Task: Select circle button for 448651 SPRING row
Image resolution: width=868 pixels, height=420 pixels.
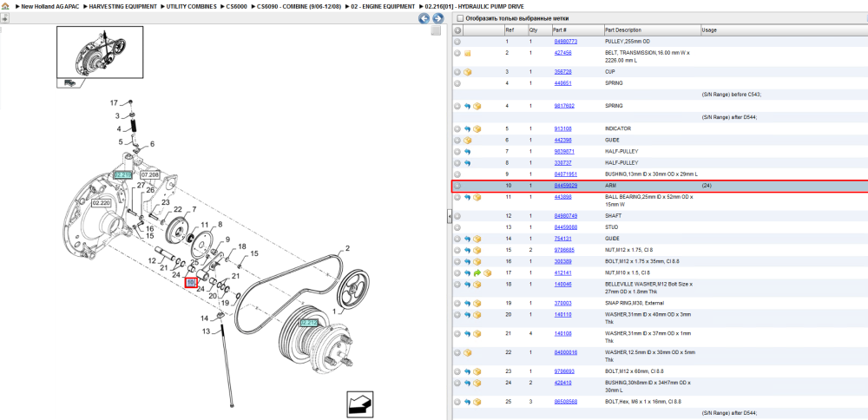Action: click(457, 83)
